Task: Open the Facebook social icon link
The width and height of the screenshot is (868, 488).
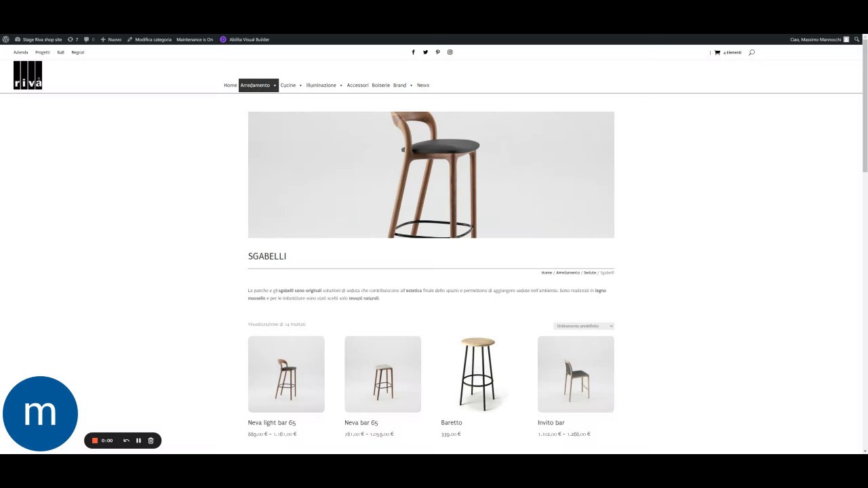Action: [x=413, y=52]
